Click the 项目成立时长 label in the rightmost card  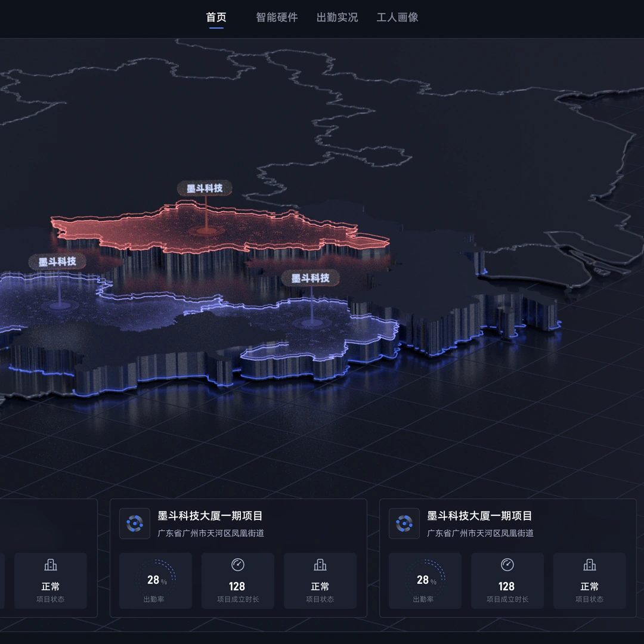(507, 600)
